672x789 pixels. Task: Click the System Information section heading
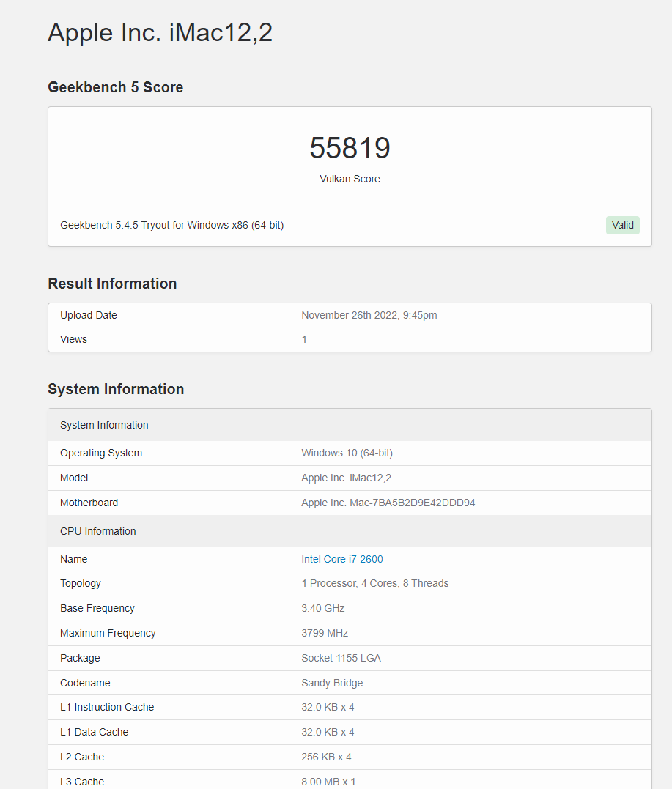[116, 389]
